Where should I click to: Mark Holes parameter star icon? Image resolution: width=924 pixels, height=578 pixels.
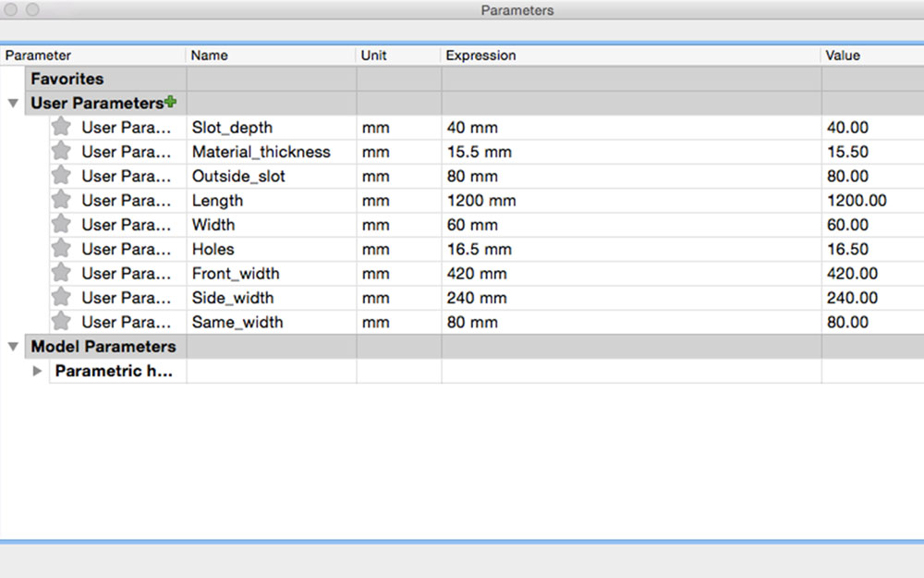(61, 249)
